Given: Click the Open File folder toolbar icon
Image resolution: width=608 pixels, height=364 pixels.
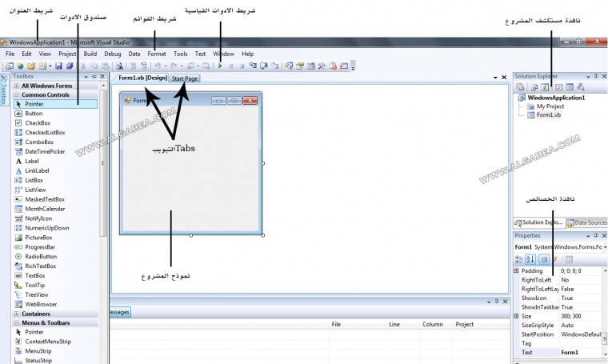Looking at the screenshot, I should 31,66.
